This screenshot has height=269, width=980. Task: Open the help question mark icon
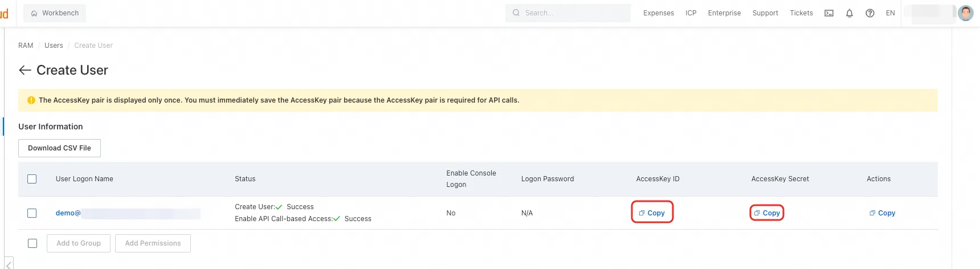coord(869,13)
